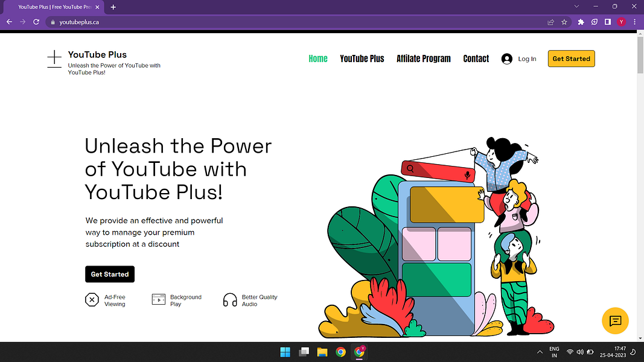
Task: Reload the page with the refresh icon
Action: (x=36, y=22)
